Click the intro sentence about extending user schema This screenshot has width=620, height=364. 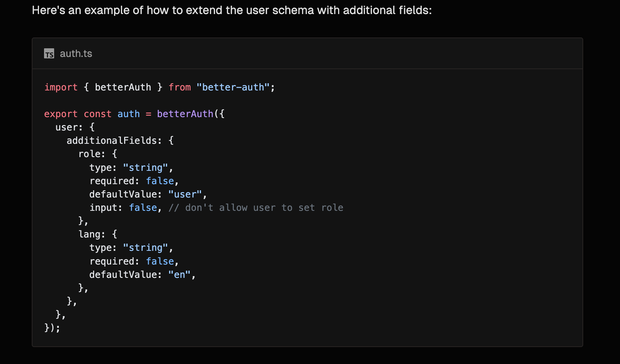tap(232, 10)
